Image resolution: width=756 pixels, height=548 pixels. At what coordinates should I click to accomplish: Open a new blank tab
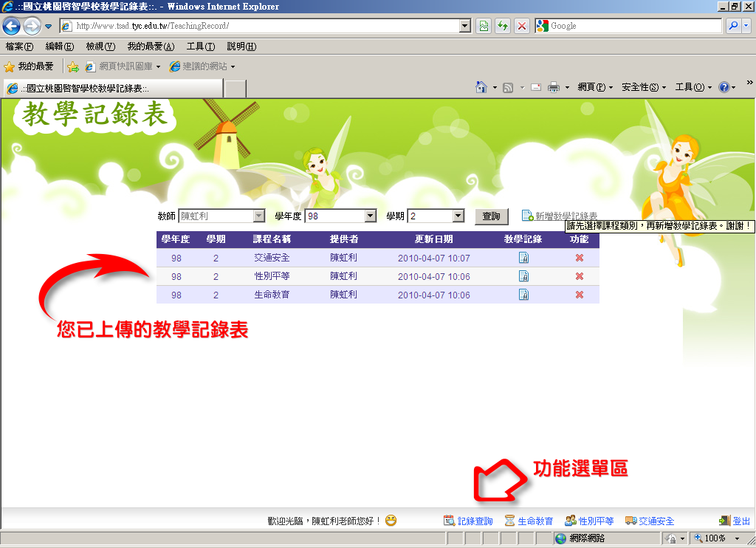(236, 89)
